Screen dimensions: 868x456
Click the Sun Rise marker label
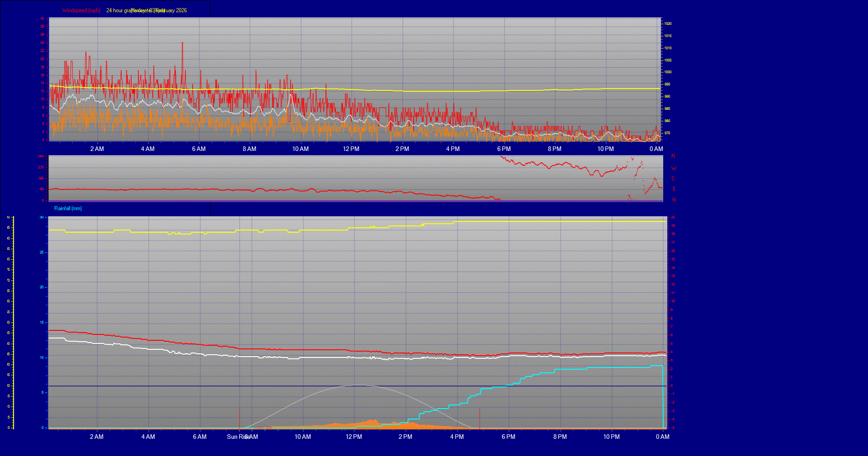(237, 437)
